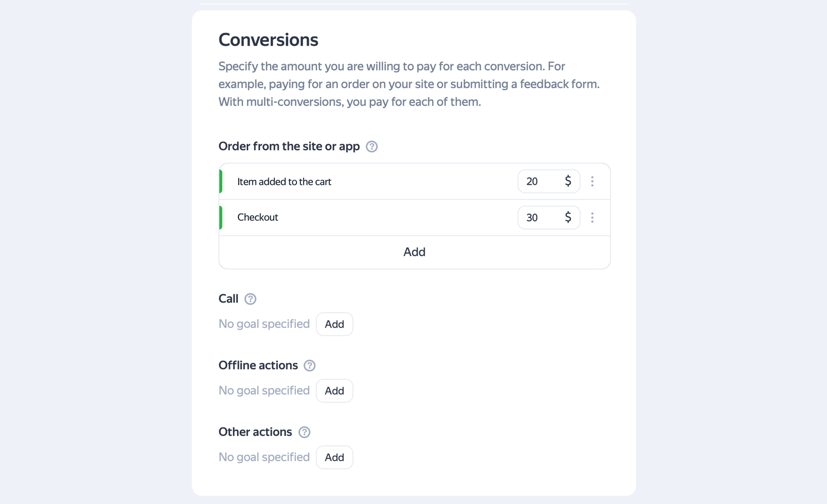Show help tooltip for Offline actions
This screenshot has height=504, width=827.
pos(310,365)
